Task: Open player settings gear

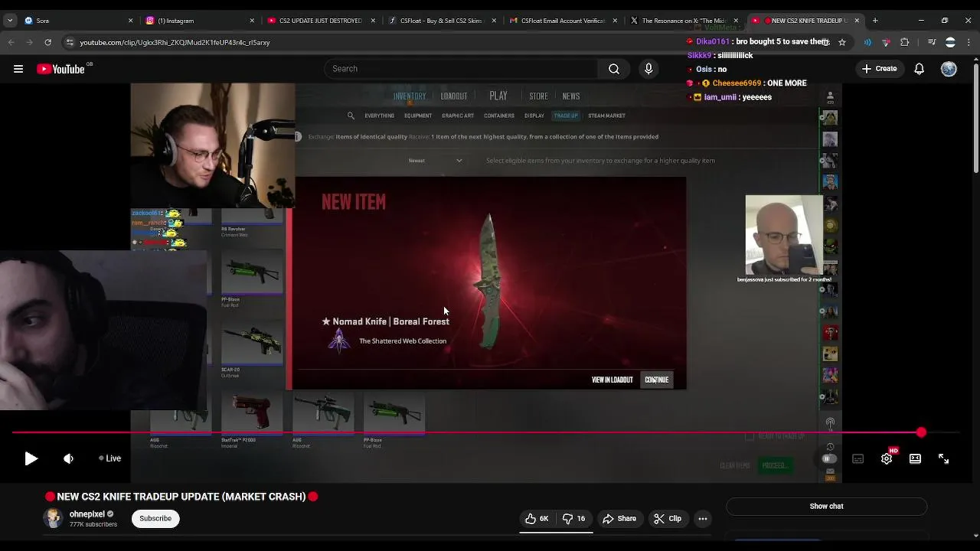Action: tap(887, 458)
